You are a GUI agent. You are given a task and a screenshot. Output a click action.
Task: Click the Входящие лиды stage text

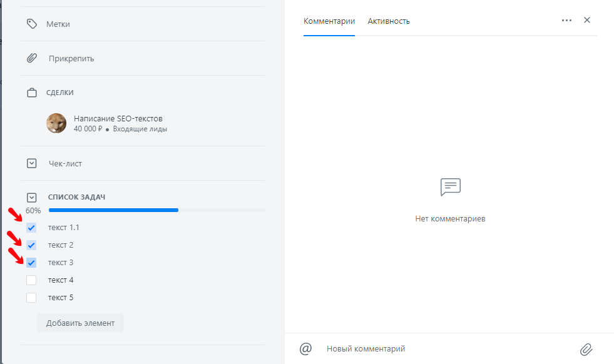140,129
